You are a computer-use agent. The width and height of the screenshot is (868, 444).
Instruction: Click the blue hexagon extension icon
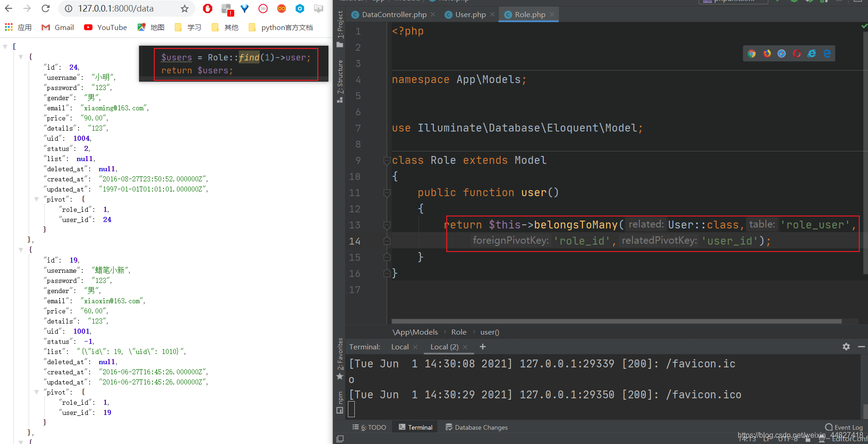[300, 8]
